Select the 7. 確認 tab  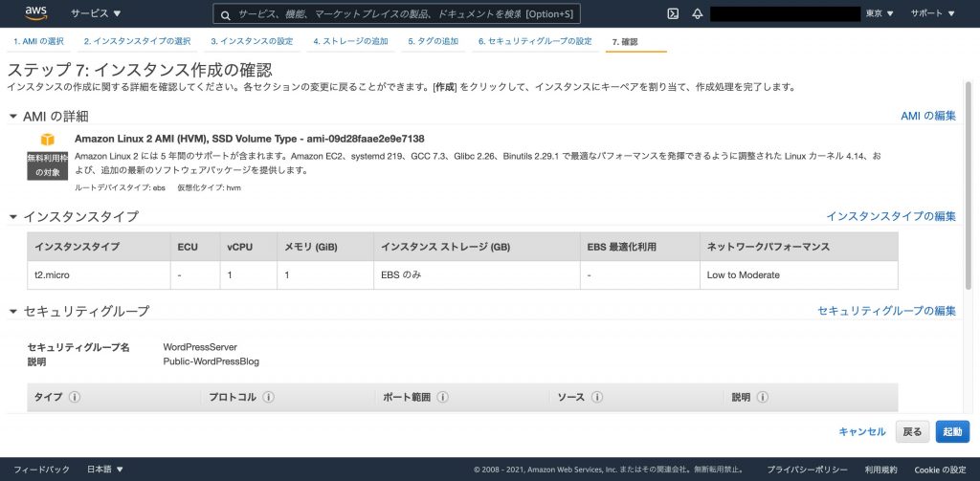pyautogui.click(x=625, y=42)
